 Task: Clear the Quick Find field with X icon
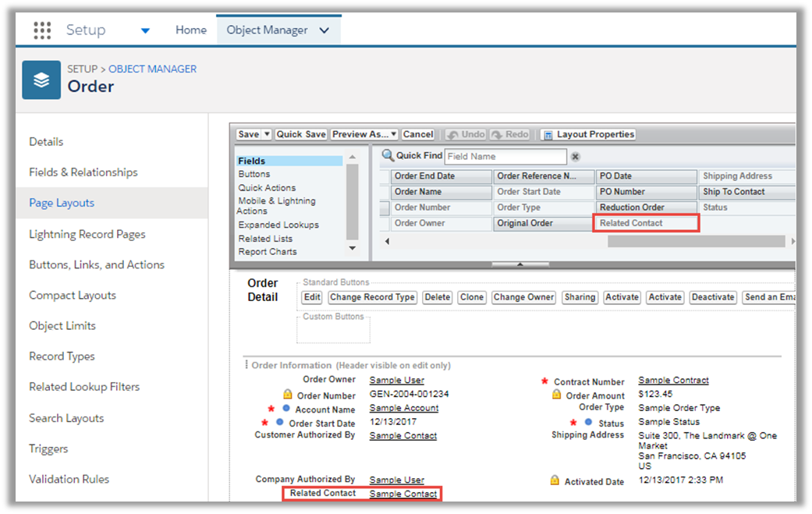(x=576, y=157)
